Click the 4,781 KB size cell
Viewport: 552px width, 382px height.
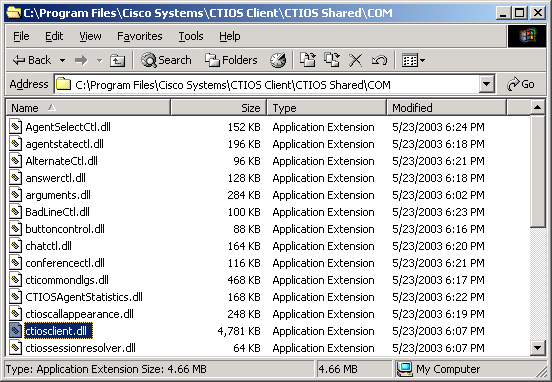tap(239, 331)
